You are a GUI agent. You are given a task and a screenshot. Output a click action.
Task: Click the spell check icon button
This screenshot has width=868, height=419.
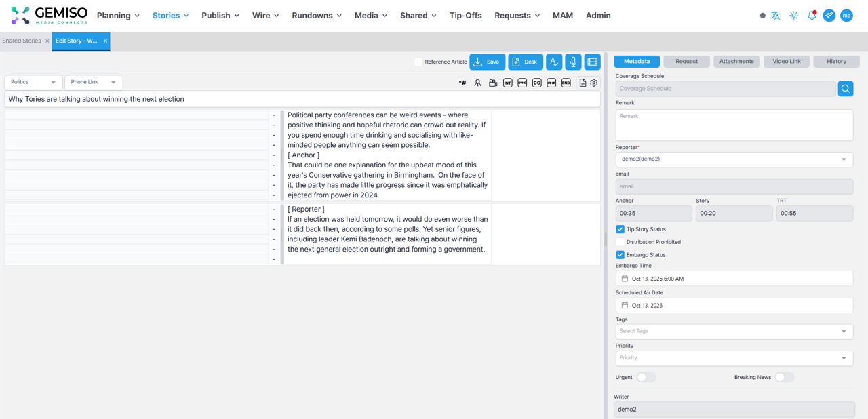pos(554,62)
